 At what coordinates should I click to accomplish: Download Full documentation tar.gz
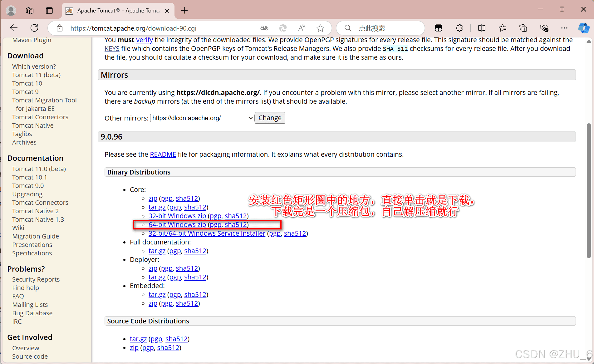coord(157,251)
